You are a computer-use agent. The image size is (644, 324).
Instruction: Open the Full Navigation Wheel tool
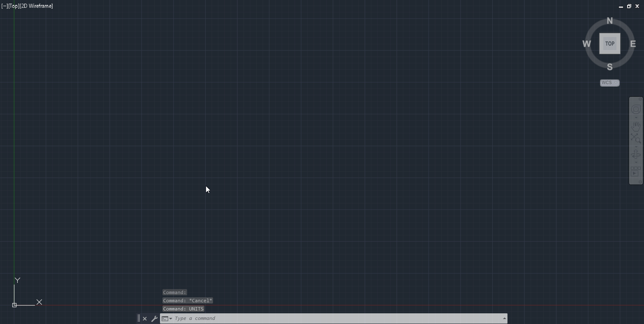tap(636, 109)
